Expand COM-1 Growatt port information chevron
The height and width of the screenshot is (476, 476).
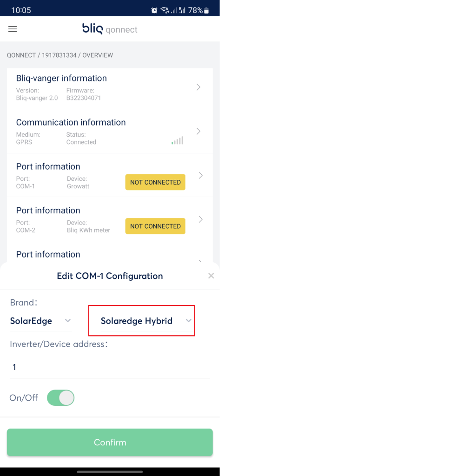click(x=200, y=175)
